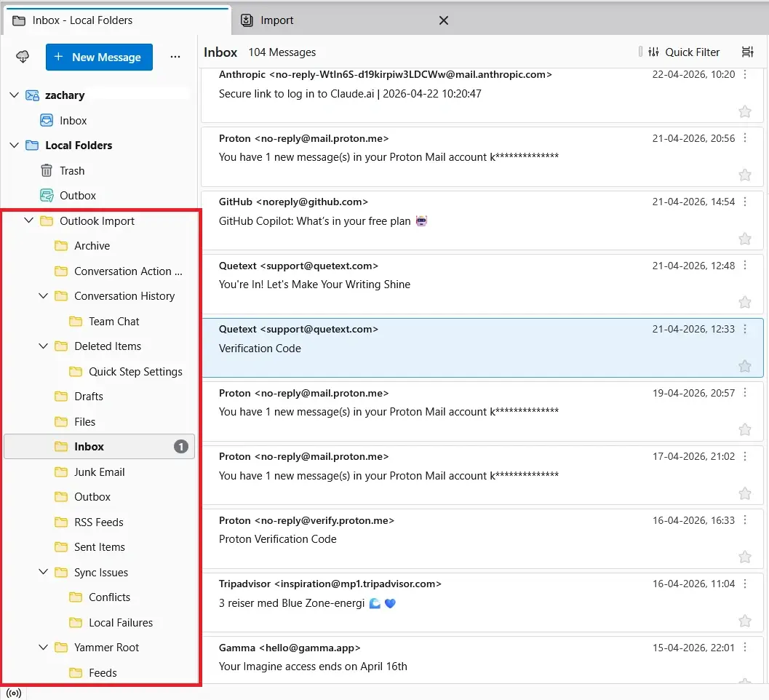Screen dimensions: 769x700
Task: Click the Get Messages cloud download icon
Action: point(23,57)
